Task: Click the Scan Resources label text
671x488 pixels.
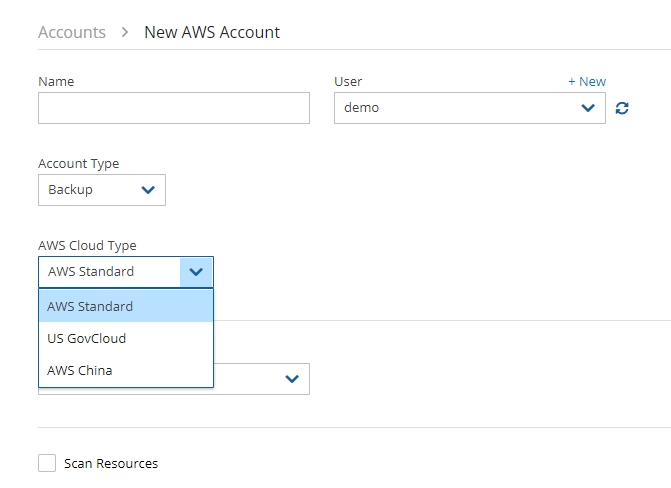Action: point(111,463)
